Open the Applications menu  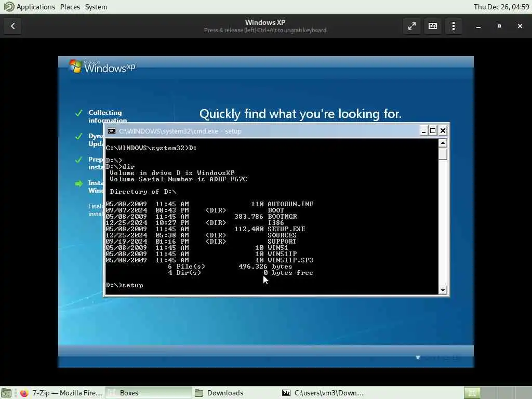pyautogui.click(x=36, y=7)
